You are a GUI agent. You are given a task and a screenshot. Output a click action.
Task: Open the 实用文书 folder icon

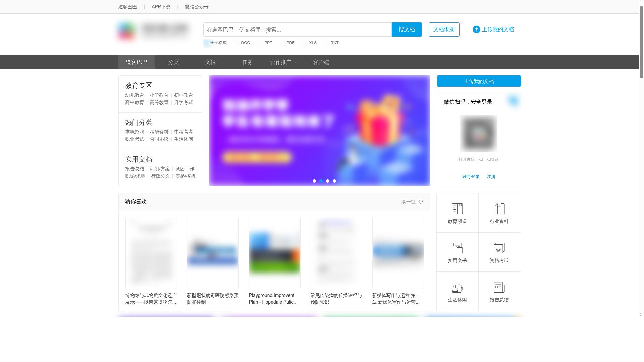457,248
